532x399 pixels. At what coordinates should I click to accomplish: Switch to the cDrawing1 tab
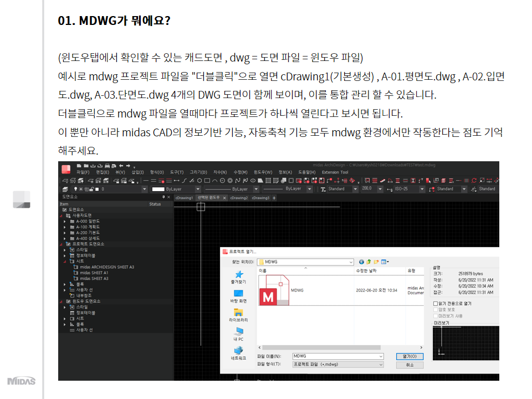click(x=184, y=198)
